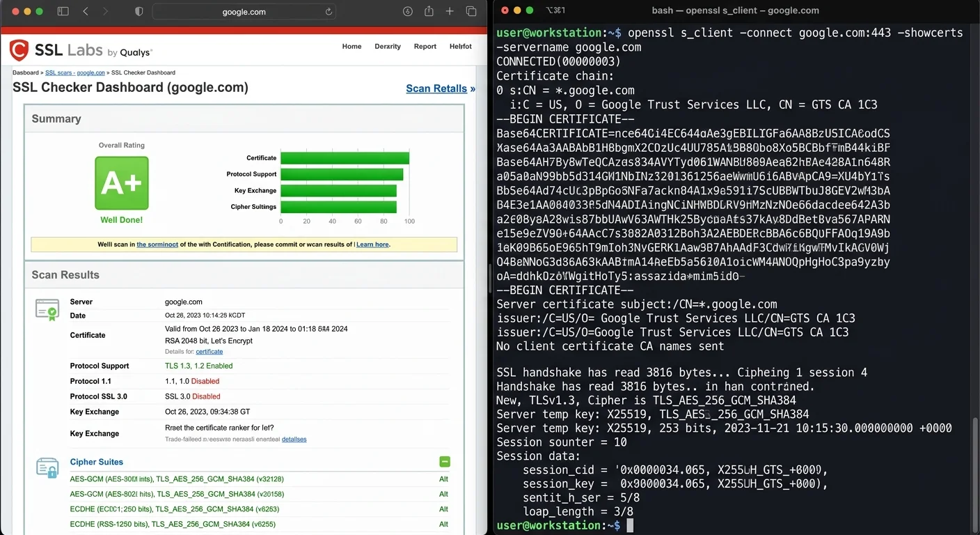Open the Derarity nav item
980x535 pixels.
tap(388, 47)
